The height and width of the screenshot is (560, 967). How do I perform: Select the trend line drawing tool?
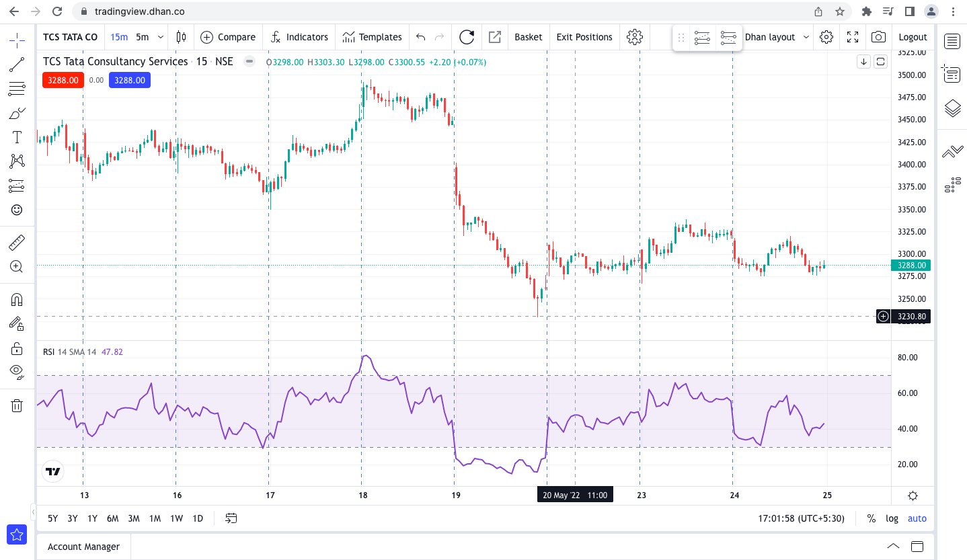(x=17, y=65)
